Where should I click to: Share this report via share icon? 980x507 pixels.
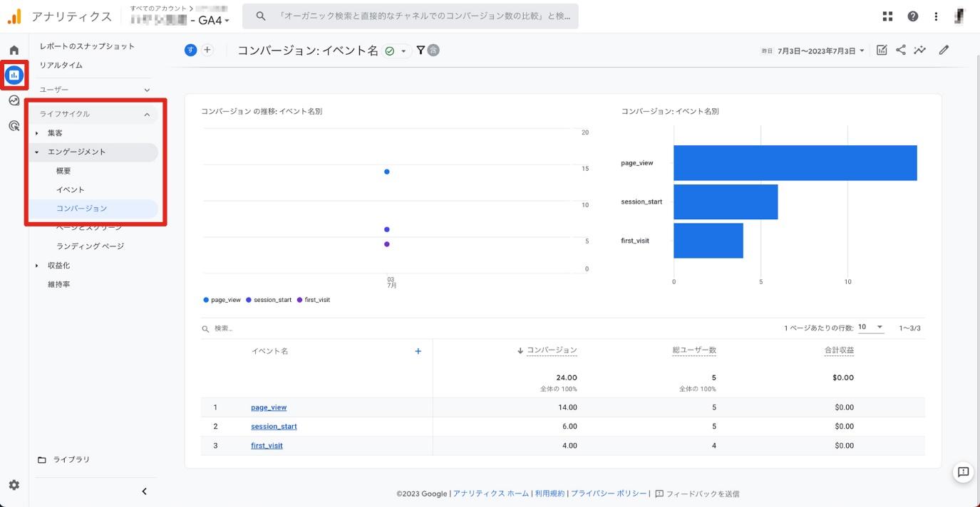(901, 50)
